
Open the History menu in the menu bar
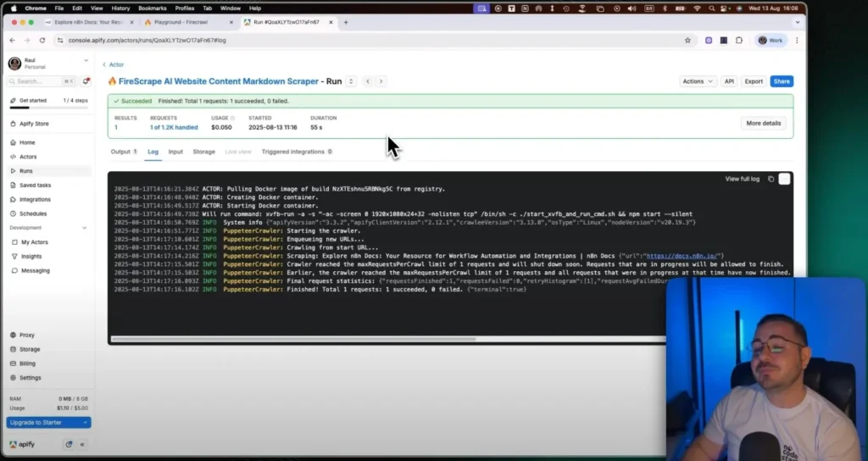click(x=120, y=8)
